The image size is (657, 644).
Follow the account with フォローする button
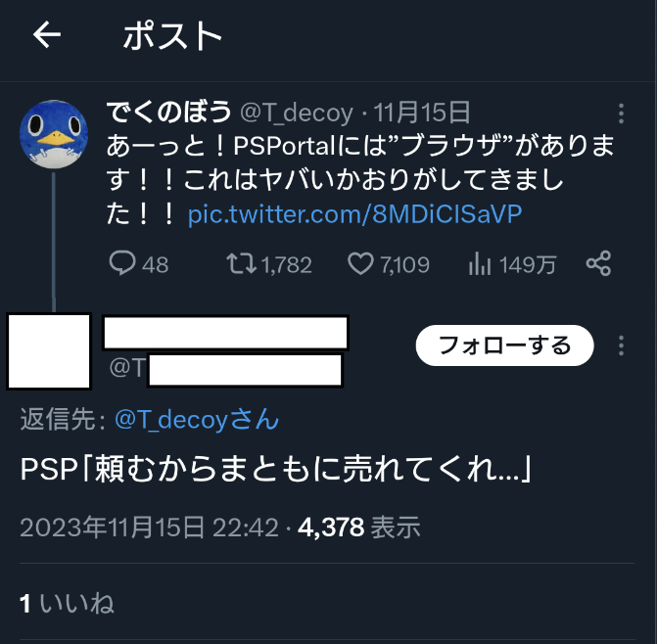(504, 345)
